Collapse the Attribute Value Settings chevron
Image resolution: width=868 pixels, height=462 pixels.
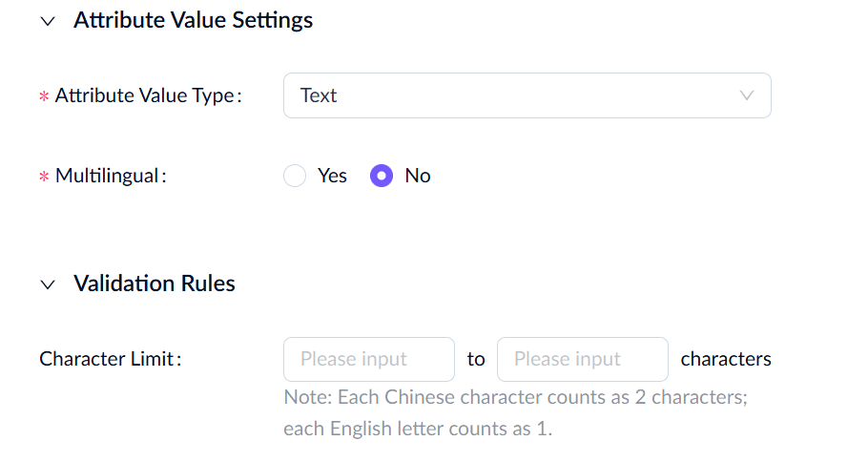pyautogui.click(x=49, y=21)
